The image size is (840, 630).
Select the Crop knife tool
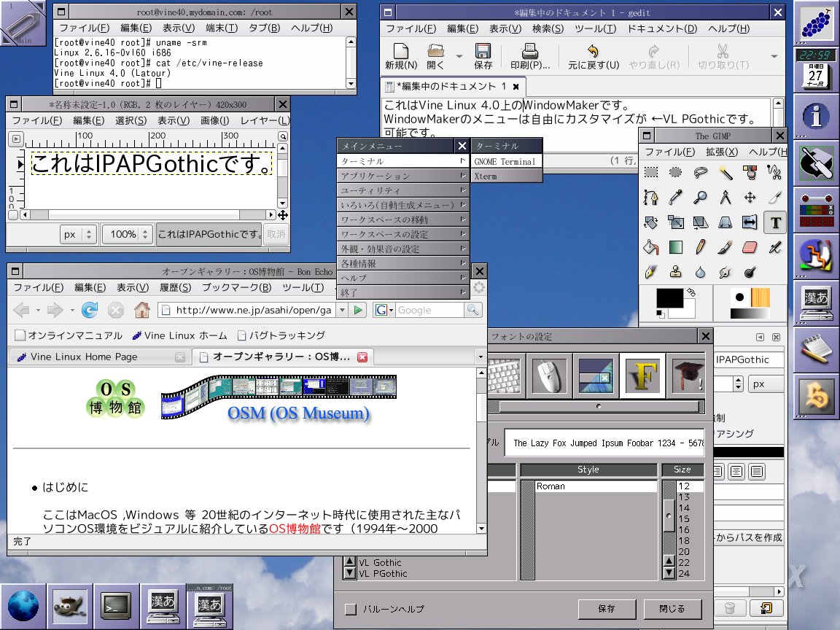[774, 198]
